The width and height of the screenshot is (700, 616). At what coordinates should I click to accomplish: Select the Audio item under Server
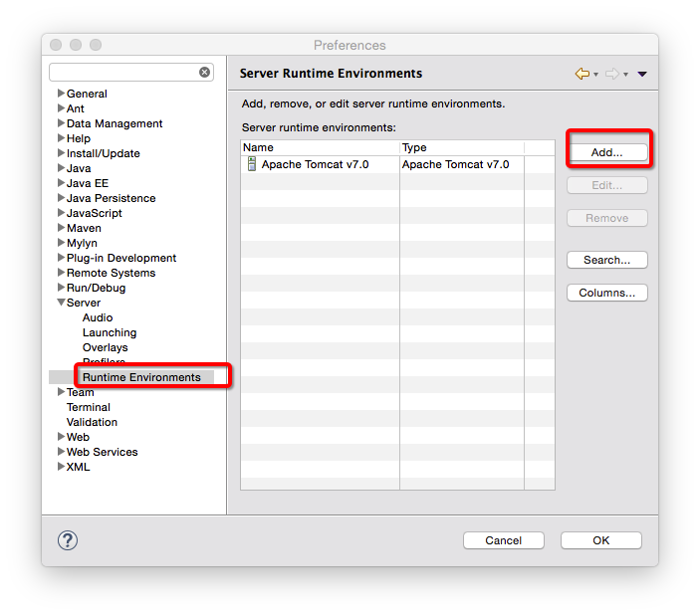(98, 317)
